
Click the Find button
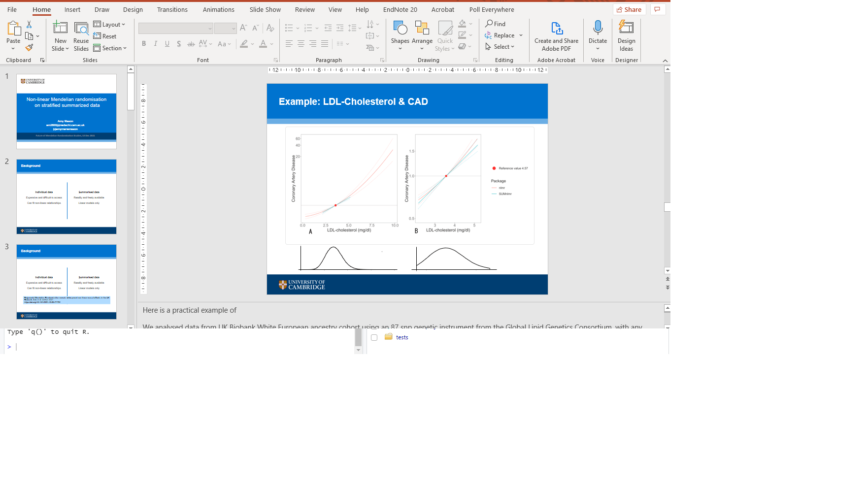tap(496, 24)
